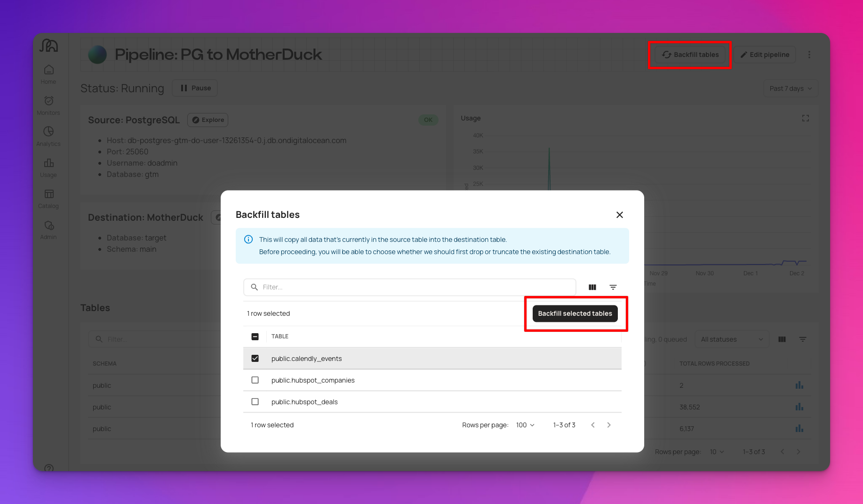Open the column chooser in the background Tables list
The image size is (863, 504).
(782, 339)
